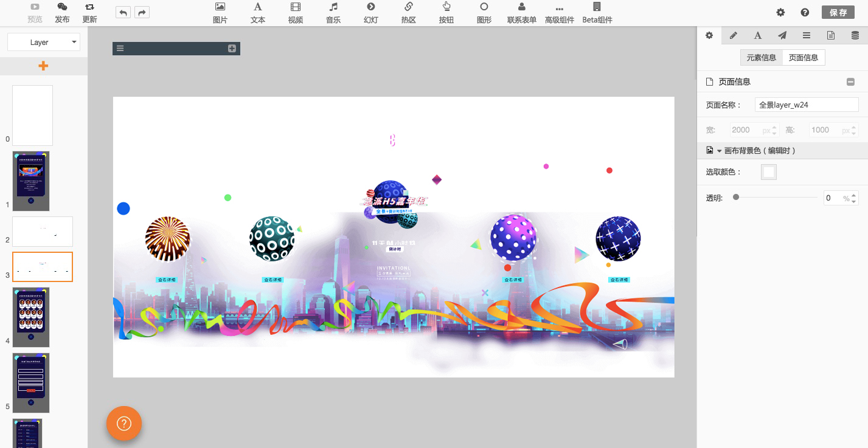Expand the 画布背景色 disclosure triangle
Screen dimensions: 868x448
719,151
